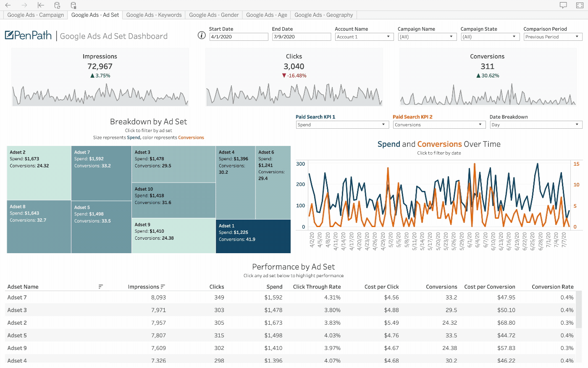Click the table vertical scrollbar
The height and width of the screenshot is (368, 588).
click(x=579, y=309)
